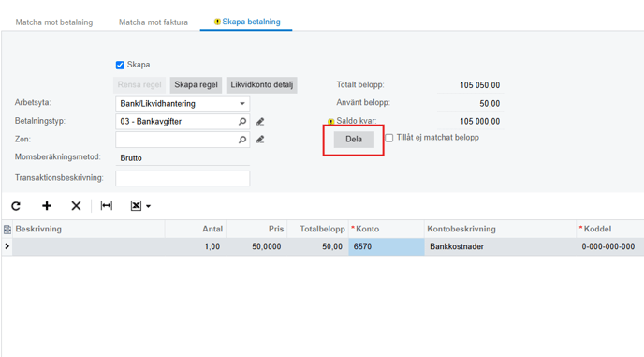Uncheck the Skapa checkbox

(x=120, y=65)
